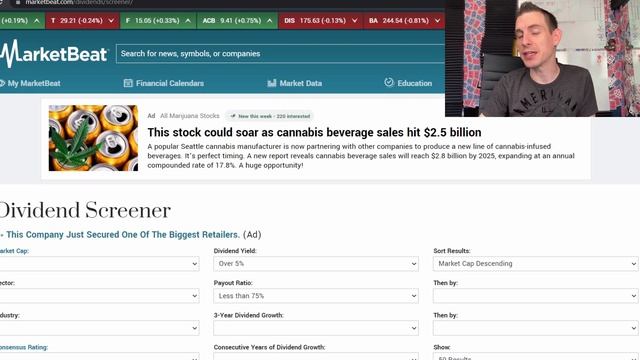The width and height of the screenshot is (640, 360).
Task: Open Education menu
Action: [x=408, y=83]
